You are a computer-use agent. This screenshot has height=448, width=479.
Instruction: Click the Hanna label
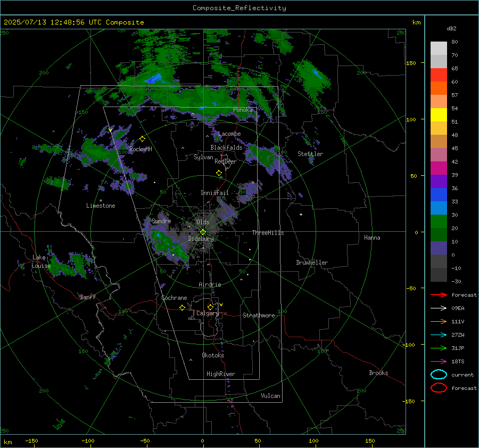pyautogui.click(x=372, y=238)
